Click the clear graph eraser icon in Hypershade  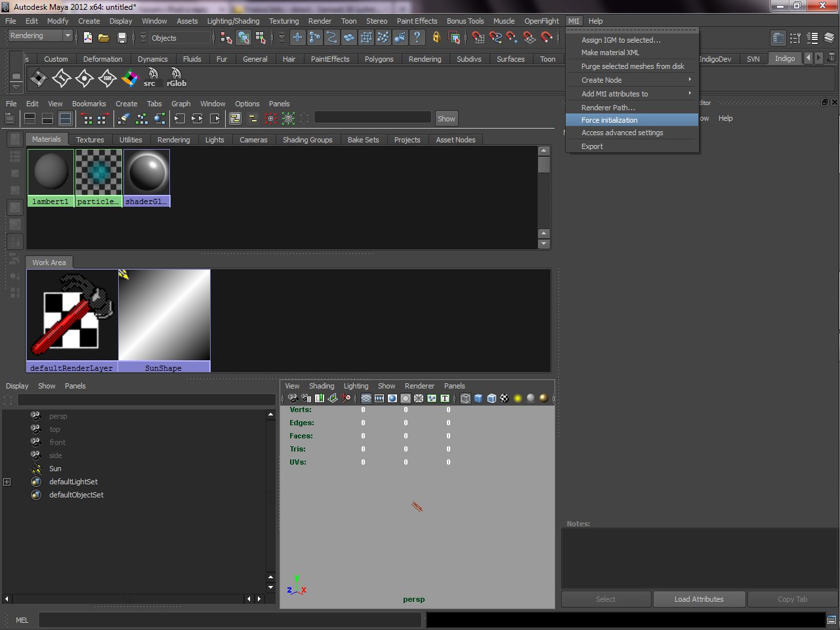(x=124, y=119)
